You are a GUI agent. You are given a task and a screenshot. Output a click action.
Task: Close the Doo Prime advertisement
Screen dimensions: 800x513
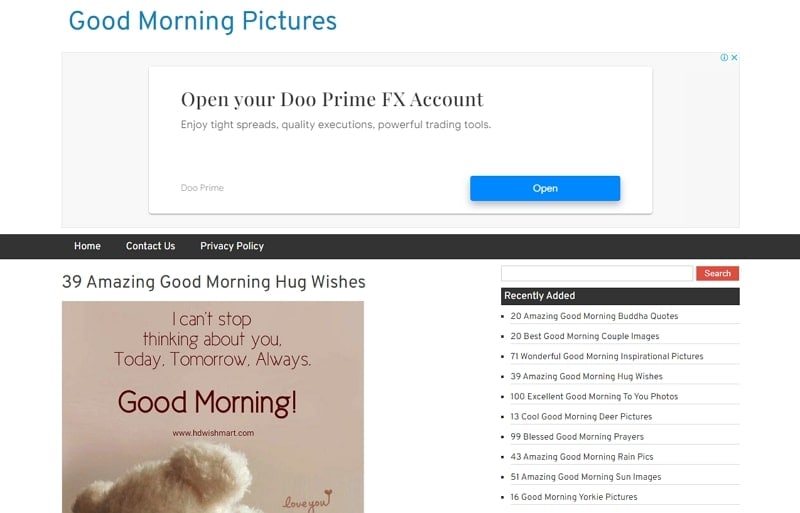734,57
